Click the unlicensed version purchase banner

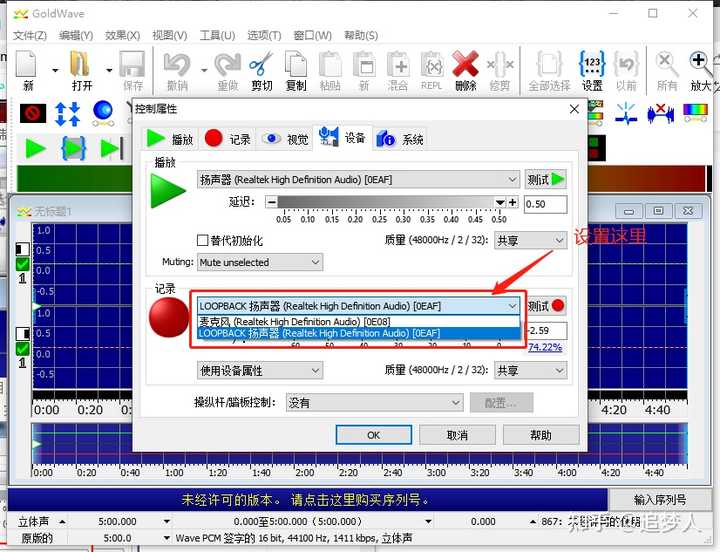308,500
